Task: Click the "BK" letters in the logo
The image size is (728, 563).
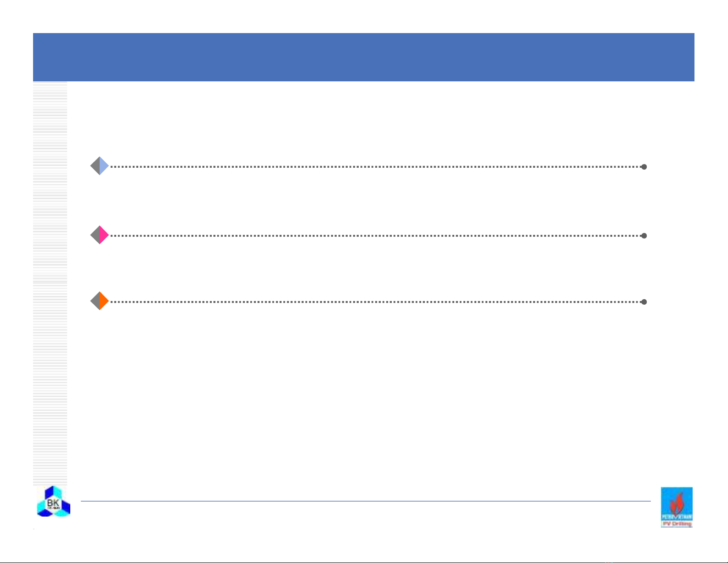Action: [53, 503]
